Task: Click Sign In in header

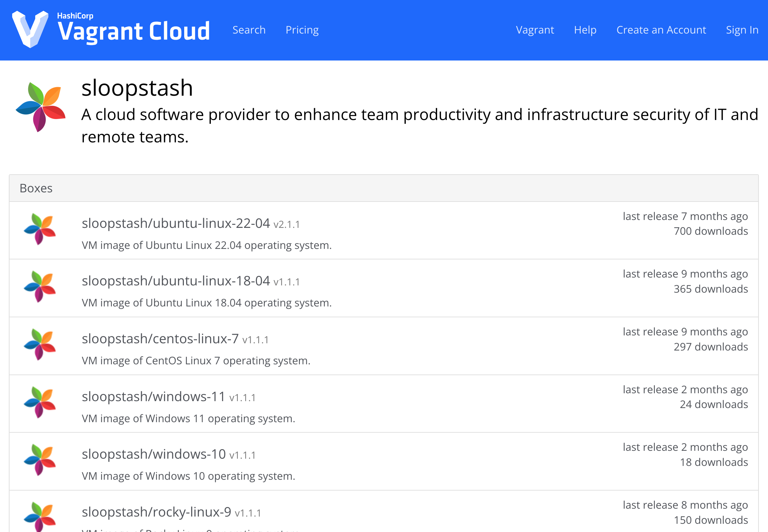Action: point(742,30)
